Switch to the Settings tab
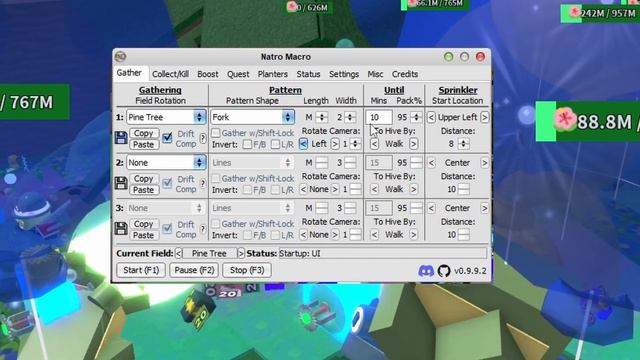 coord(344,74)
